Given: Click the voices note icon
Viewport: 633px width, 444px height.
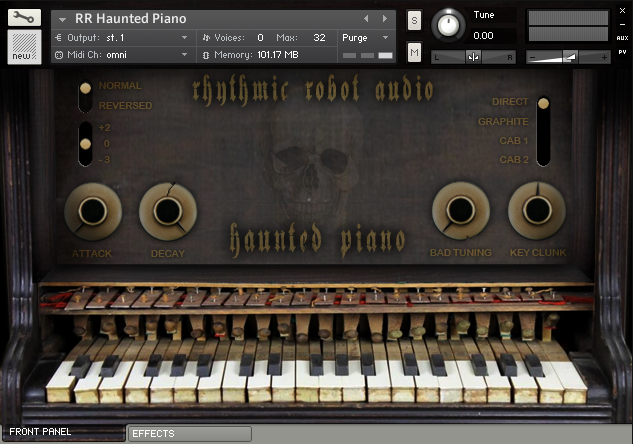Looking at the screenshot, I should pyautogui.click(x=206, y=38).
